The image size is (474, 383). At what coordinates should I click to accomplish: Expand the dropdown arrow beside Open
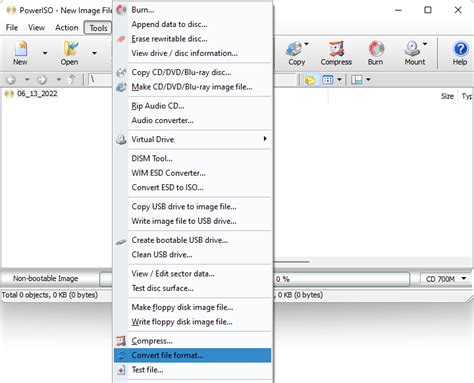(x=94, y=53)
